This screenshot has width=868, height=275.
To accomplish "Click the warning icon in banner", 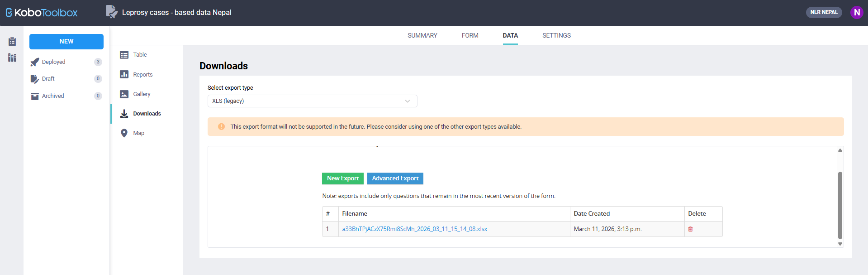I will point(221,127).
